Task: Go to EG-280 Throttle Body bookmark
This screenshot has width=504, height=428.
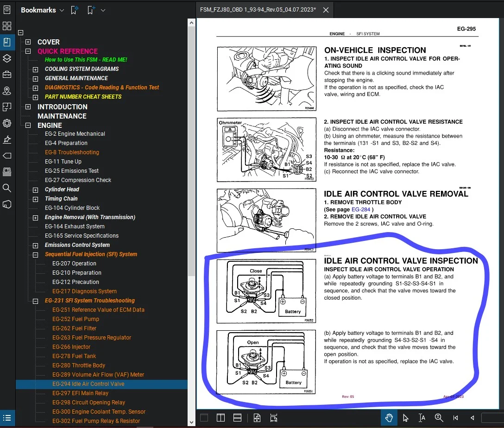Action: (79, 365)
